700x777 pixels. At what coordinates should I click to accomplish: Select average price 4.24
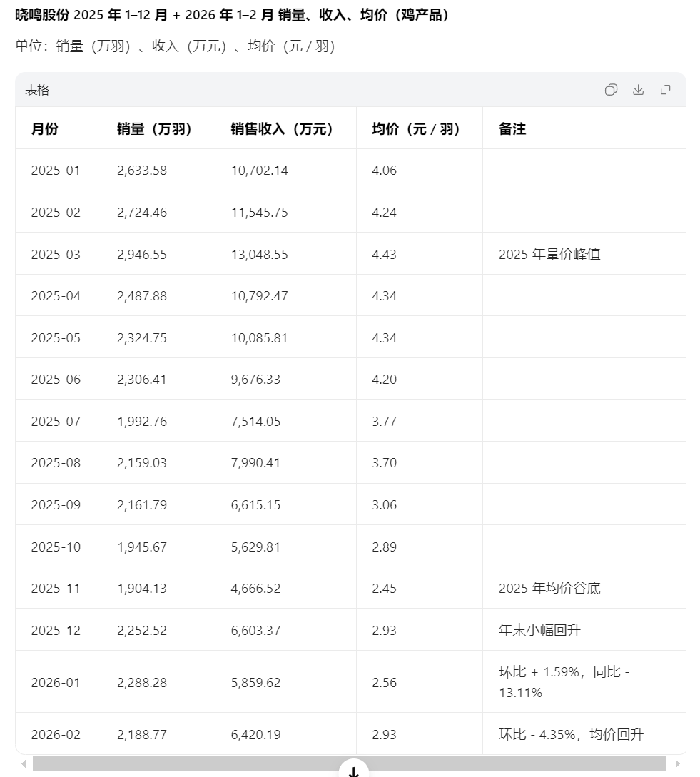(384, 213)
